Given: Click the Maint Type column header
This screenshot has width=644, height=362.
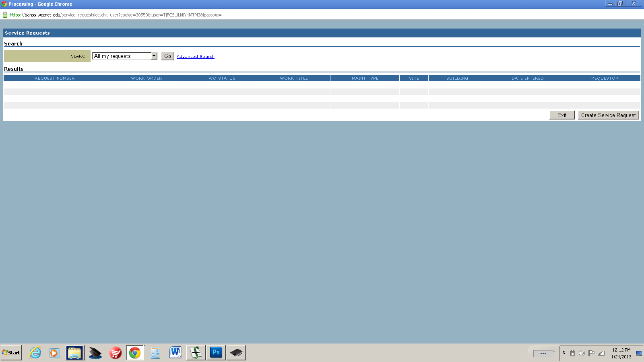Looking at the screenshot, I should click(365, 78).
